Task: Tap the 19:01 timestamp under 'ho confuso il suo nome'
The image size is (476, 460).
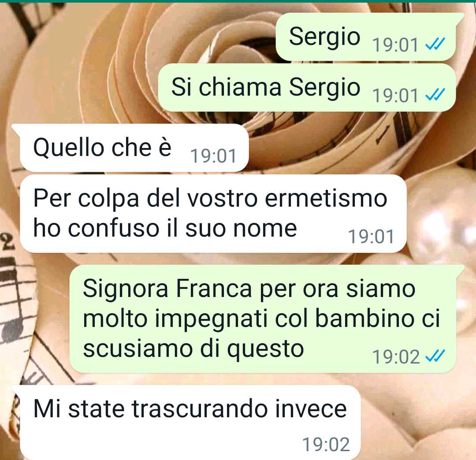Action: [371, 236]
